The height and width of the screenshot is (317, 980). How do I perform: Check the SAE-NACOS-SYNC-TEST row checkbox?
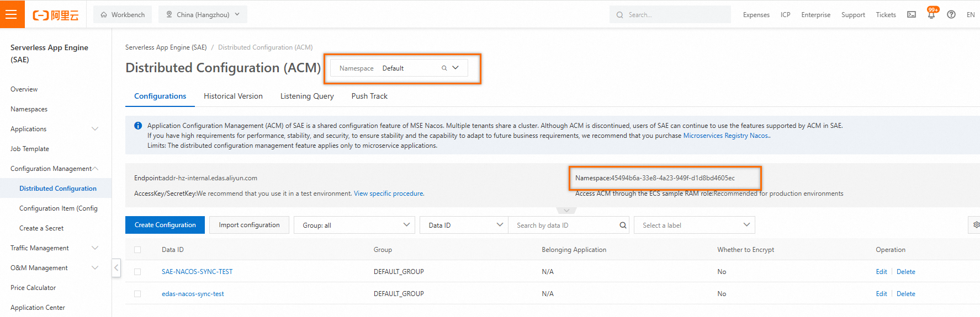pyautogui.click(x=137, y=272)
